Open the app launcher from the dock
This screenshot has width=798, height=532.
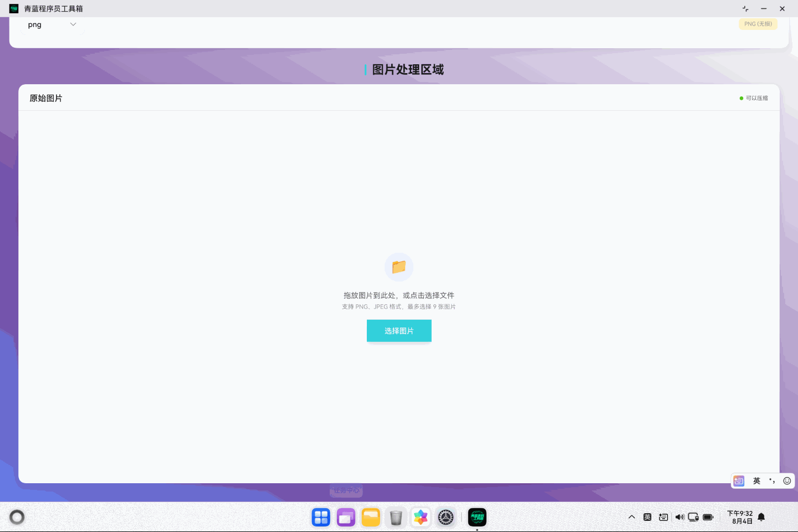pos(320,517)
